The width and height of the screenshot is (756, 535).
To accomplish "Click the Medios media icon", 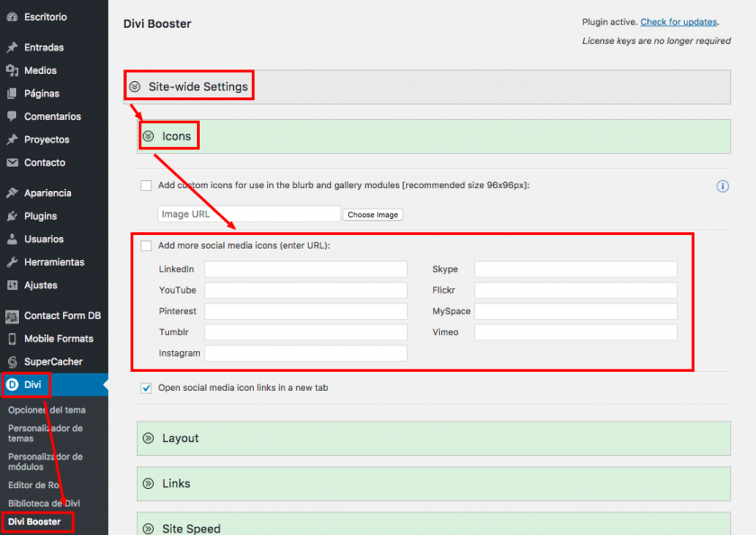I will click(x=12, y=70).
